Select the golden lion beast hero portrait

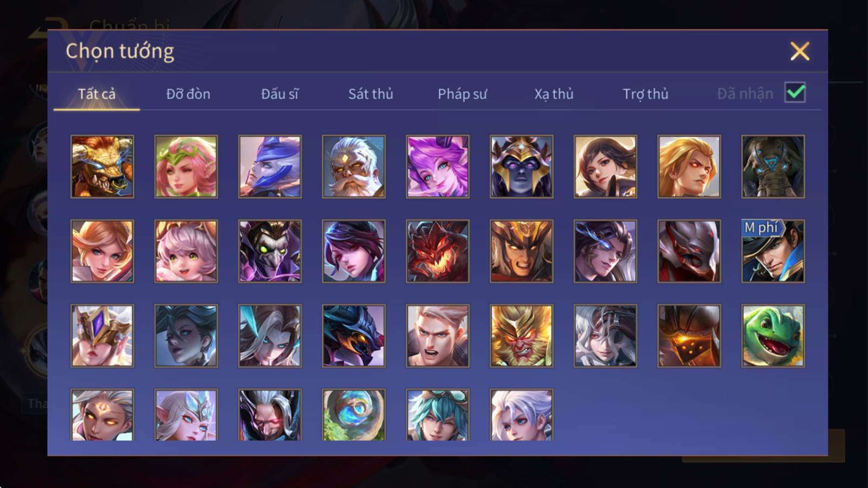pyautogui.click(x=102, y=166)
